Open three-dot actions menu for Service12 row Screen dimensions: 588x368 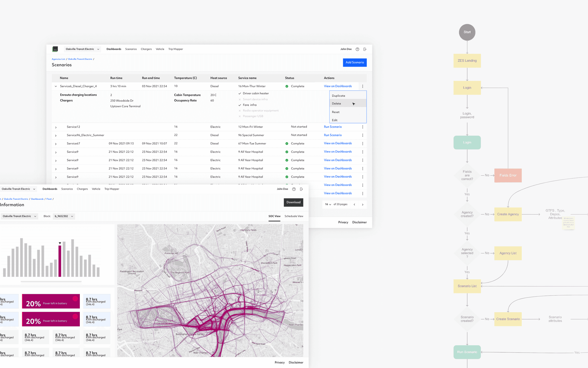coord(363,127)
